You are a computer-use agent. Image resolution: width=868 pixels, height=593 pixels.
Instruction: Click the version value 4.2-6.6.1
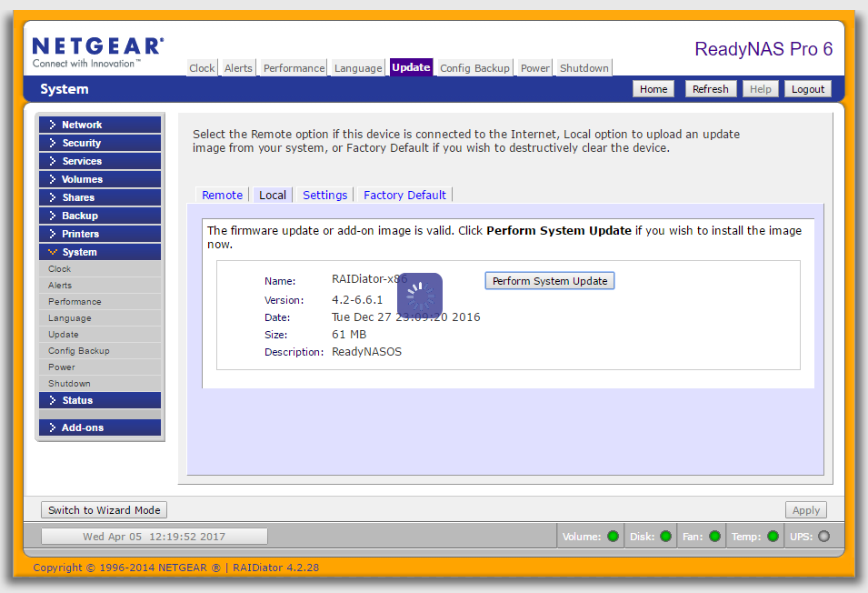click(x=357, y=299)
